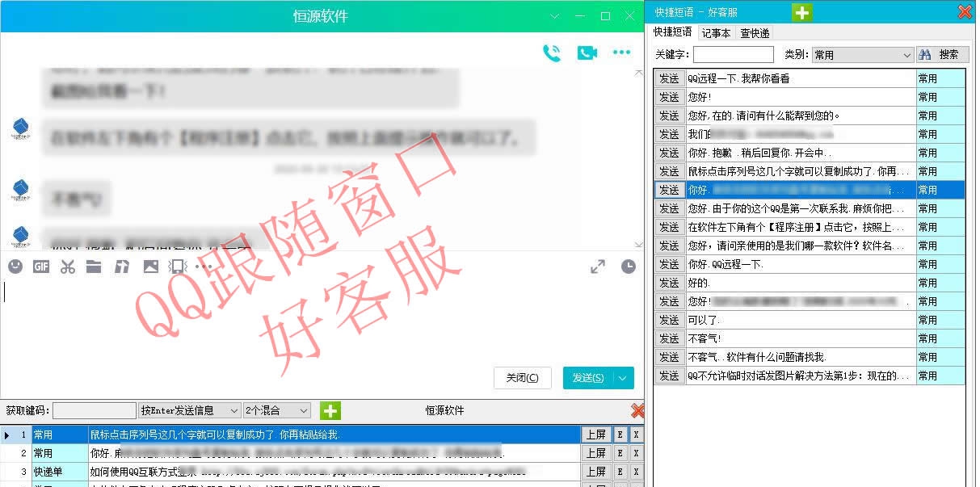Image resolution: width=980 pixels, height=487 pixels.
Task: Open message history clock icon
Action: point(629,266)
